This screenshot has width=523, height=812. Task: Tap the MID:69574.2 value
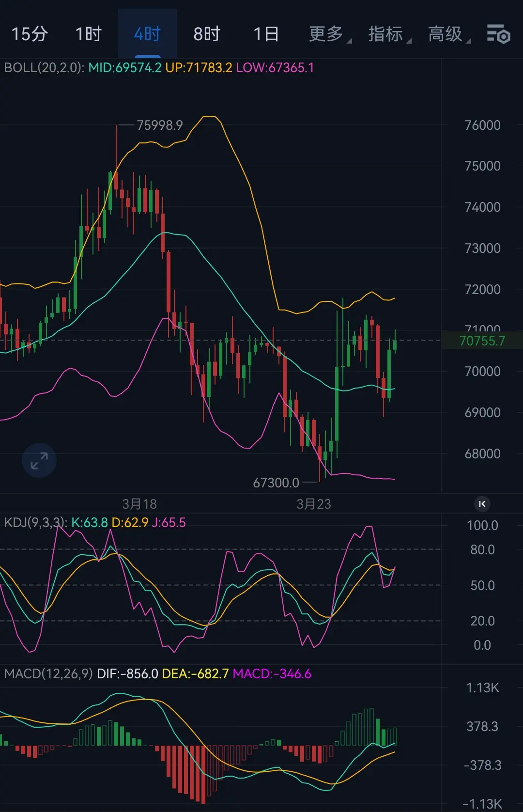tap(125, 67)
